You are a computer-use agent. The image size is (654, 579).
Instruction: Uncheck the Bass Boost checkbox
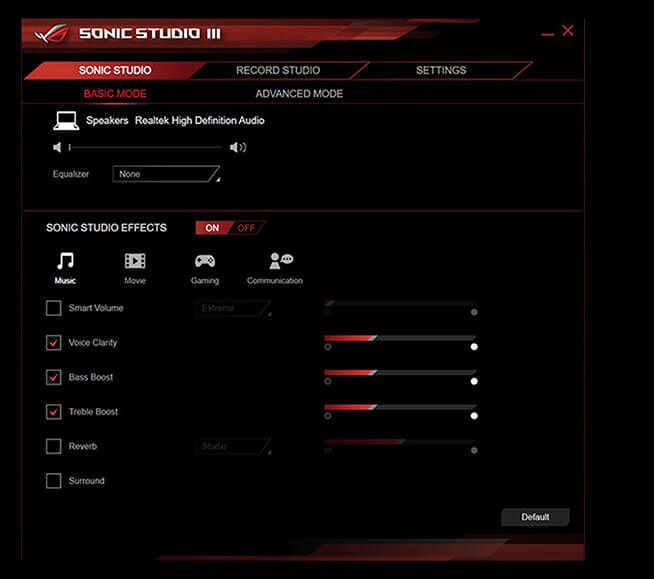click(53, 378)
